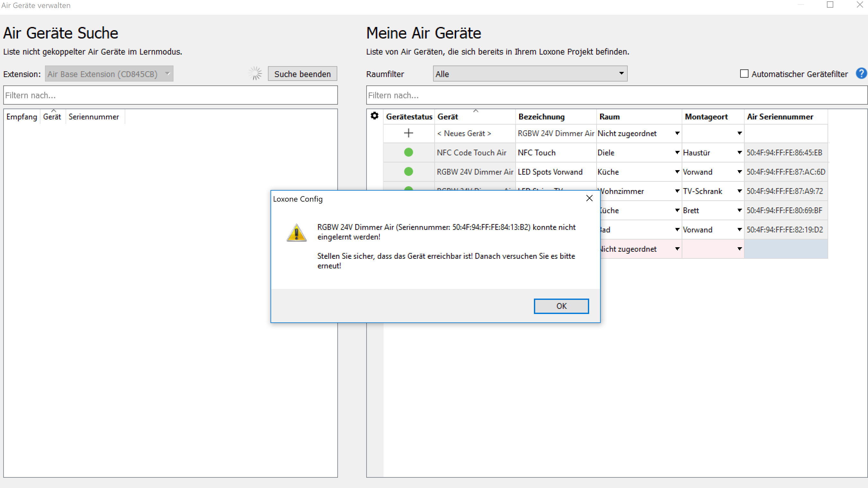Open Montageort dropdown in the 50:4F:94:FF:FE:82:19:D2 row
868x488 pixels.
click(739, 229)
